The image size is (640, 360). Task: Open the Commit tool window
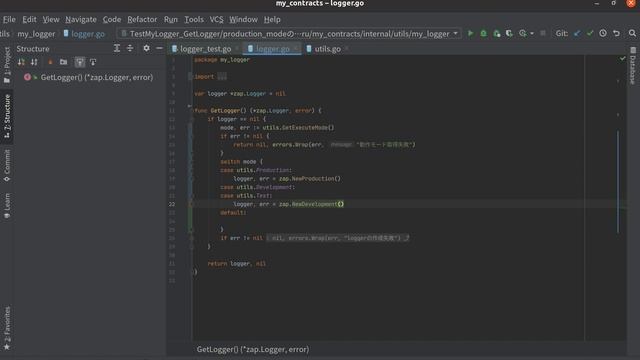point(7,165)
